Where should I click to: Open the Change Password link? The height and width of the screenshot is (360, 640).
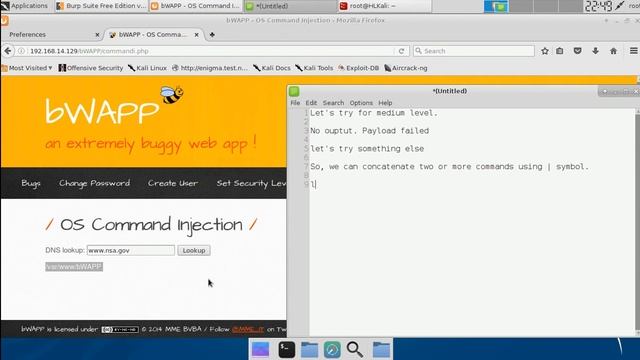click(95, 183)
